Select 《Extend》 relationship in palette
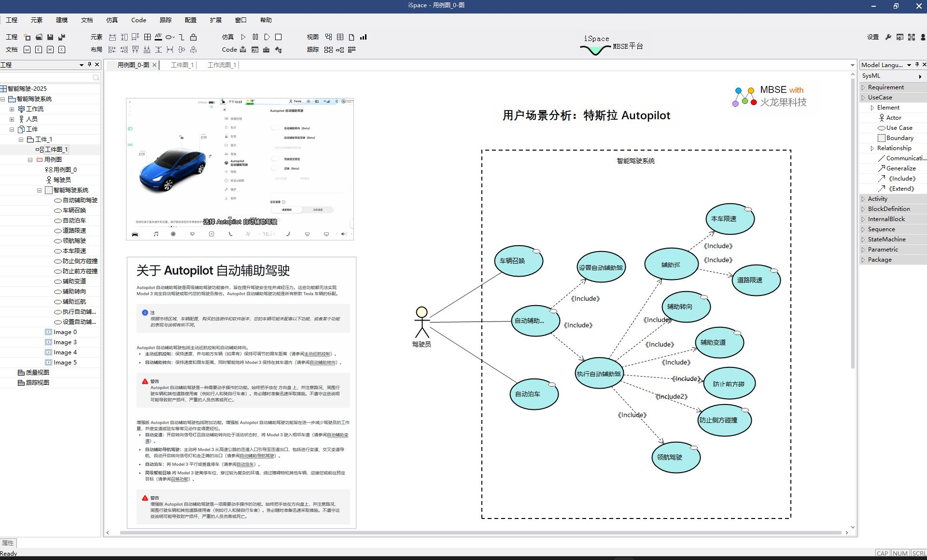Screen dimensions: 927x560 click(x=897, y=189)
